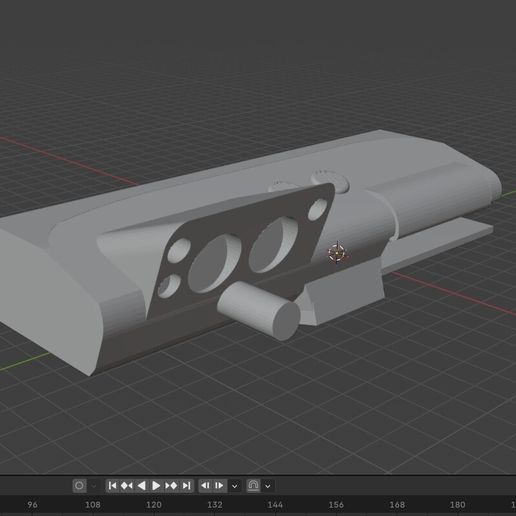
Task: Click frame 108 on the timeline ruler
Action: click(93, 505)
